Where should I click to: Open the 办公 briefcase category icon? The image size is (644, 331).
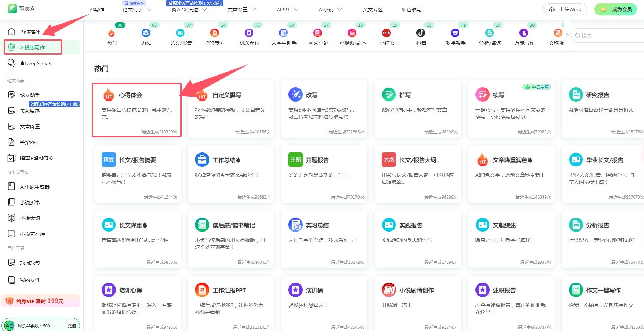(x=146, y=33)
